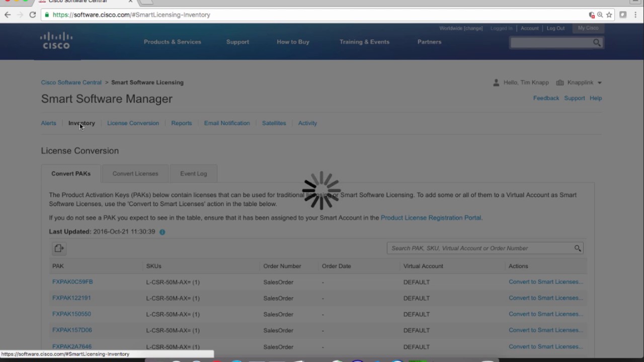Click Hello, Tim Knapp text
The height and width of the screenshot is (362, 644).
[526, 82]
